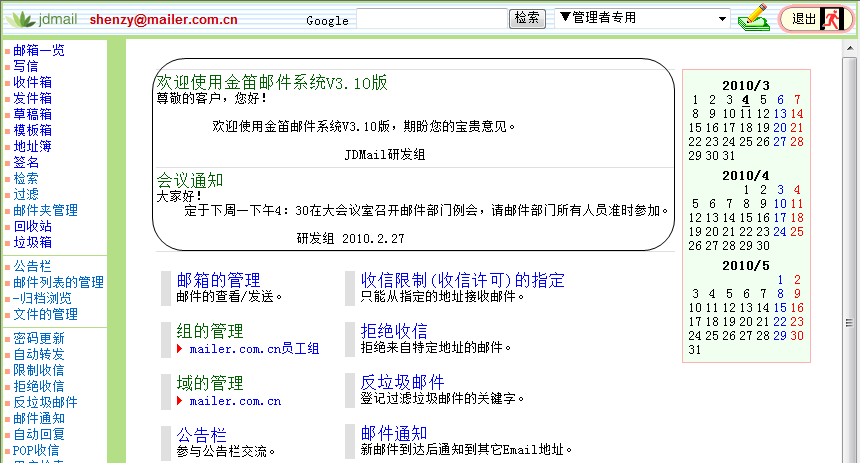Open the 过滤 filter link
This screenshot has height=463, width=860.
26,194
